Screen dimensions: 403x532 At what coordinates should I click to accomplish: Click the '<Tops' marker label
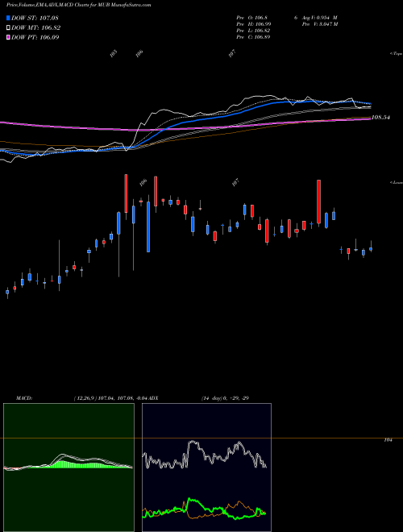(x=397, y=54)
